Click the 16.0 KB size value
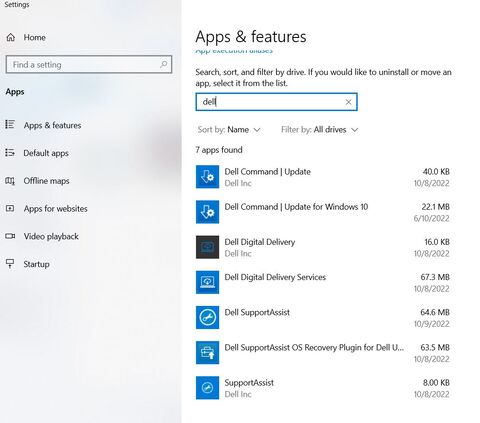This screenshot has width=480, height=423. tap(437, 242)
